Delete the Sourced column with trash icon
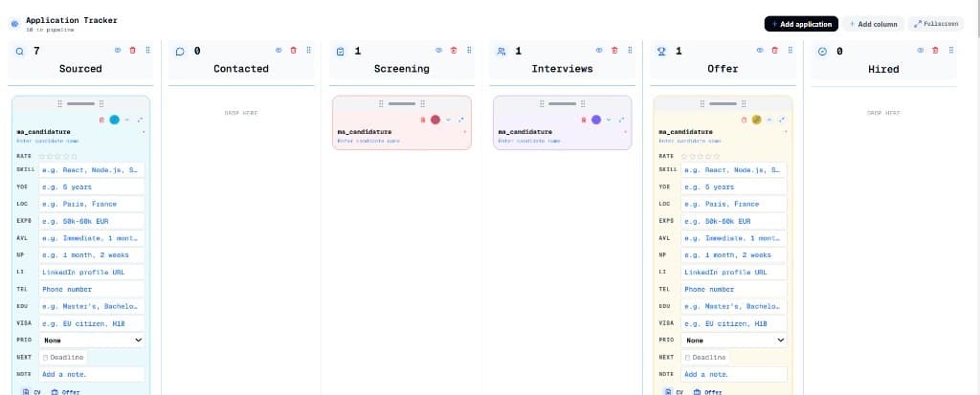This screenshot has height=395, width=980. pyautogui.click(x=132, y=50)
